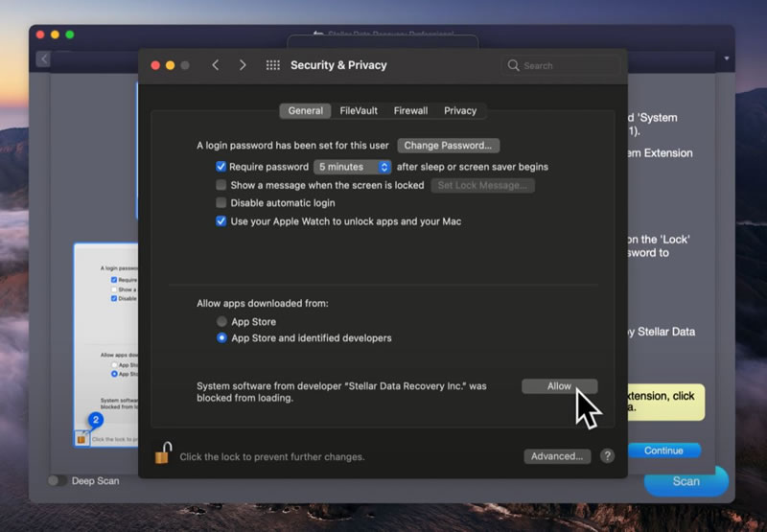Minimize the Security & Privacy window
Image resolution: width=767 pixels, height=532 pixels.
(x=171, y=65)
